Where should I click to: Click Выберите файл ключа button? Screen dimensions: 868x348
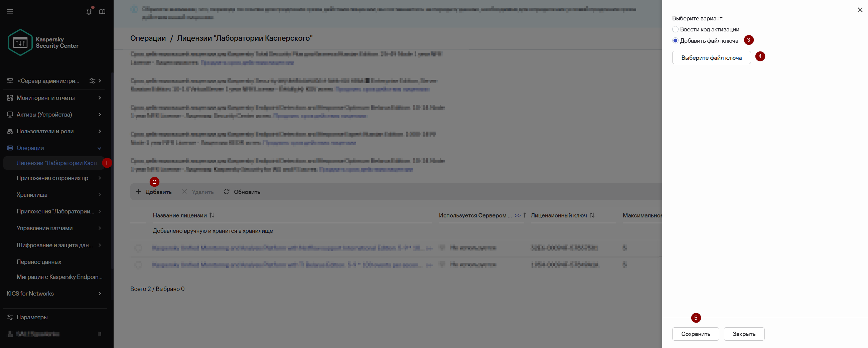tap(711, 57)
